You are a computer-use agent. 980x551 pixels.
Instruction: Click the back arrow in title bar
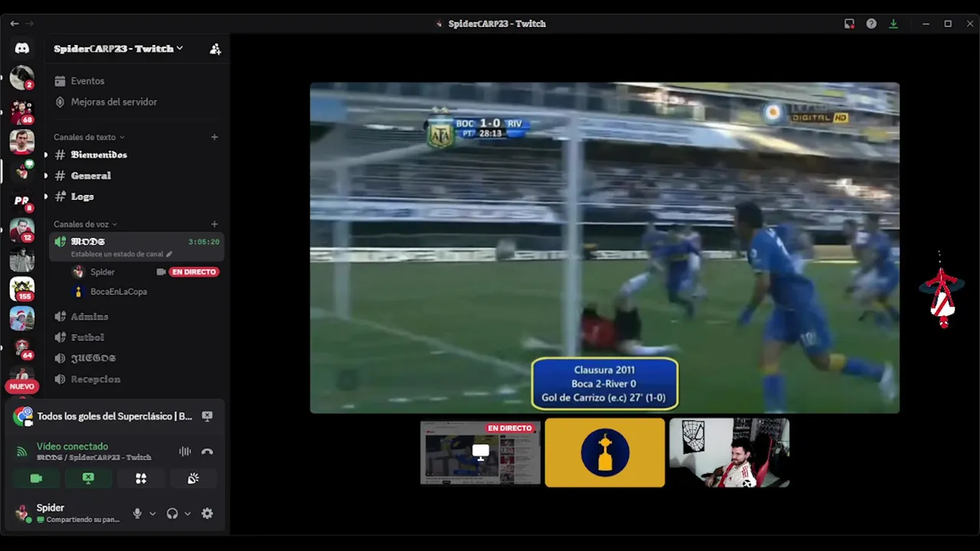click(14, 24)
